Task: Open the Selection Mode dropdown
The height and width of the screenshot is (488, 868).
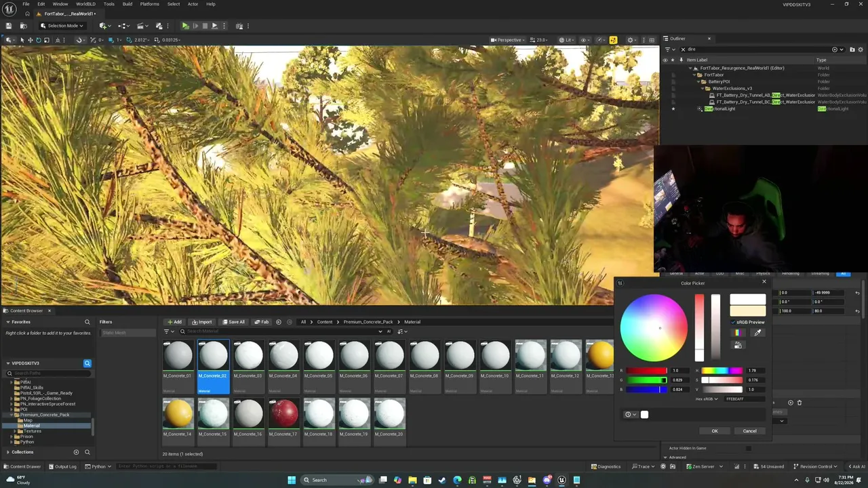Action: click(x=62, y=26)
